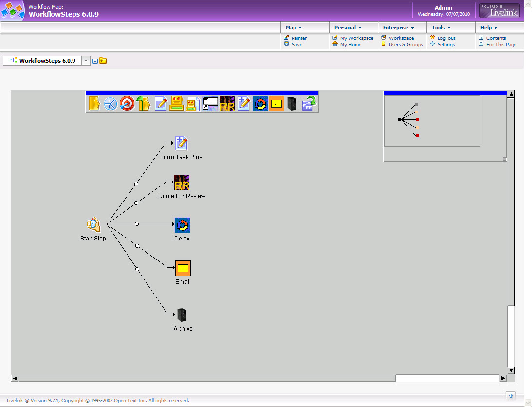
Task: Select the Email envelope palette icon
Action: tap(276, 104)
